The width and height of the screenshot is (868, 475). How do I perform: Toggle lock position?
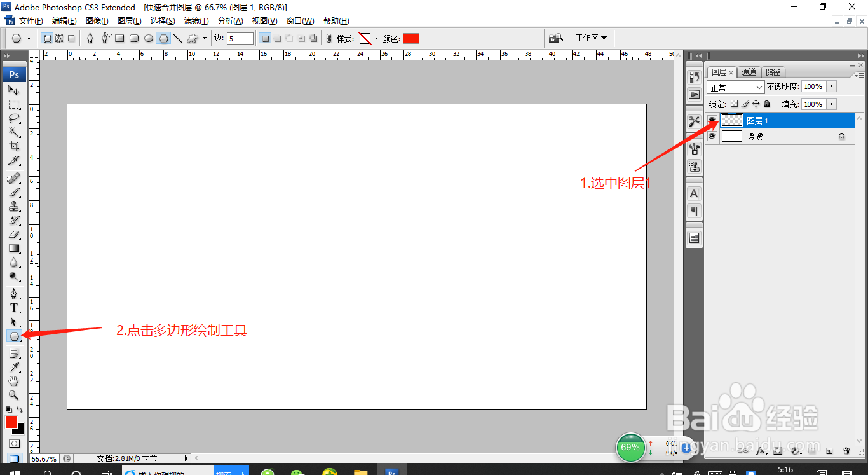coord(756,104)
